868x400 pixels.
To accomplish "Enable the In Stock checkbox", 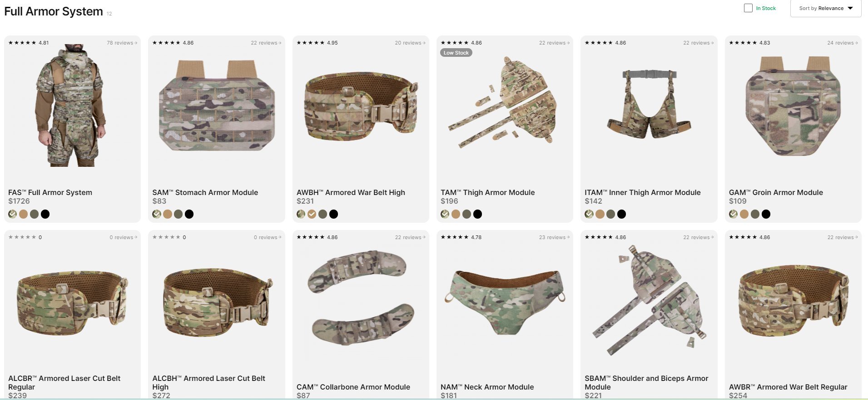I will tap(748, 8).
